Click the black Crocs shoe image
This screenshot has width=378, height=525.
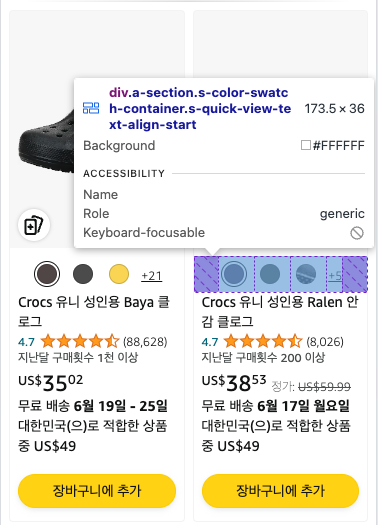pyautogui.click(x=46, y=142)
